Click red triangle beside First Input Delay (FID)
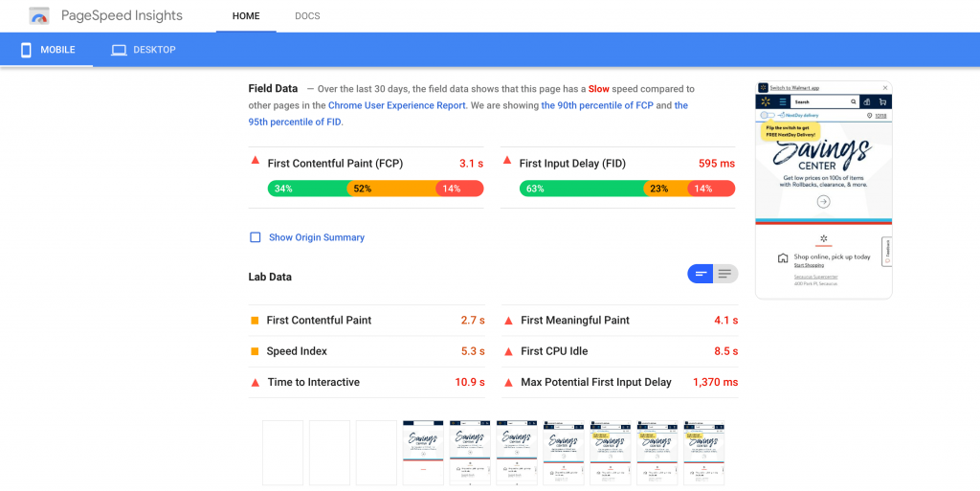This screenshot has width=980, height=491. click(506, 163)
